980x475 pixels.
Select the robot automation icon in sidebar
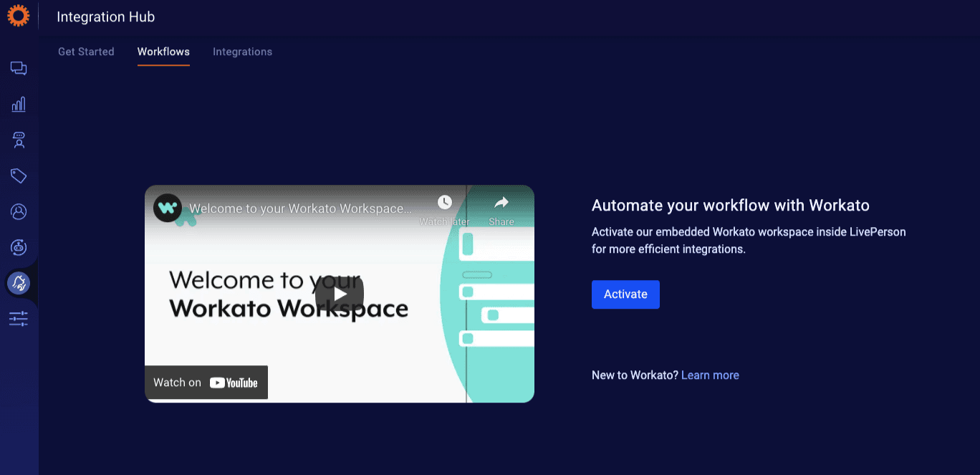point(19,247)
